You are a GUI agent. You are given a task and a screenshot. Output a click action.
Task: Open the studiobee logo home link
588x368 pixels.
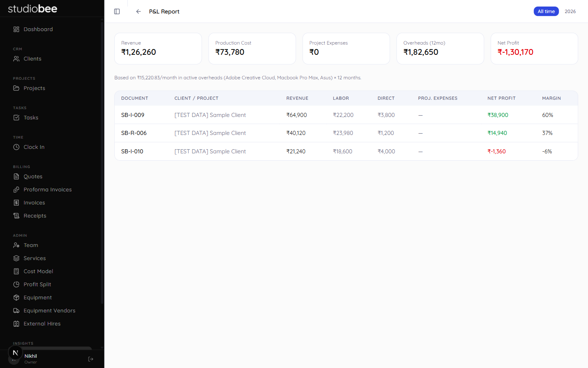click(33, 9)
